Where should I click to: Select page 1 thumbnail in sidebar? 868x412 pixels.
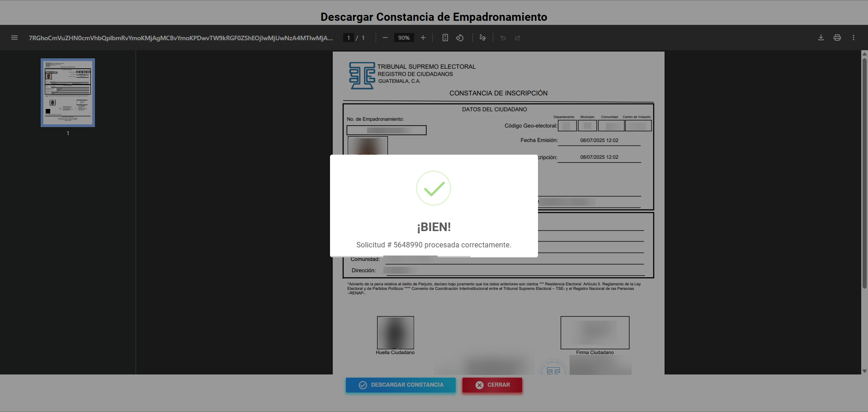coord(68,93)
